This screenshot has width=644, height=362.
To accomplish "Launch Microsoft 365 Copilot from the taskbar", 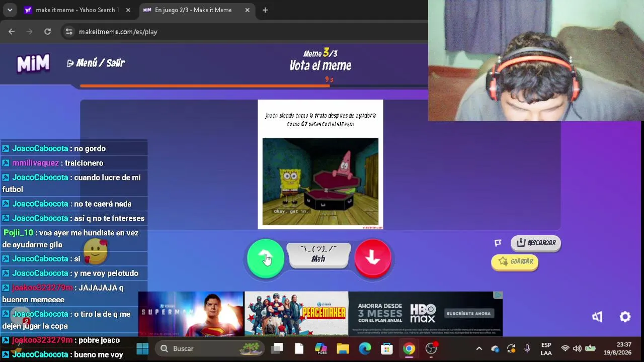I will 320,348.
